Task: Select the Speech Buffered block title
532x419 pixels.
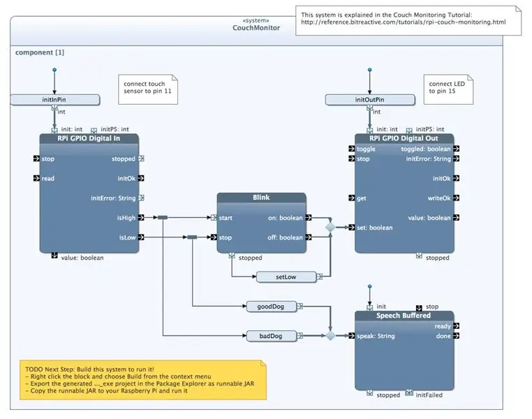Action: coord(404,316)
